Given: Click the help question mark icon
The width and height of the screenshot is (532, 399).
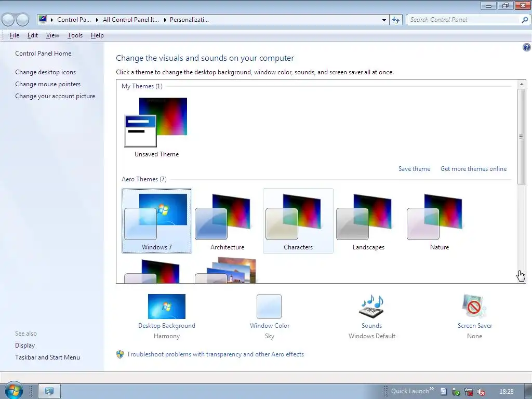Looking at the screenshot, I should click(526, 47).
